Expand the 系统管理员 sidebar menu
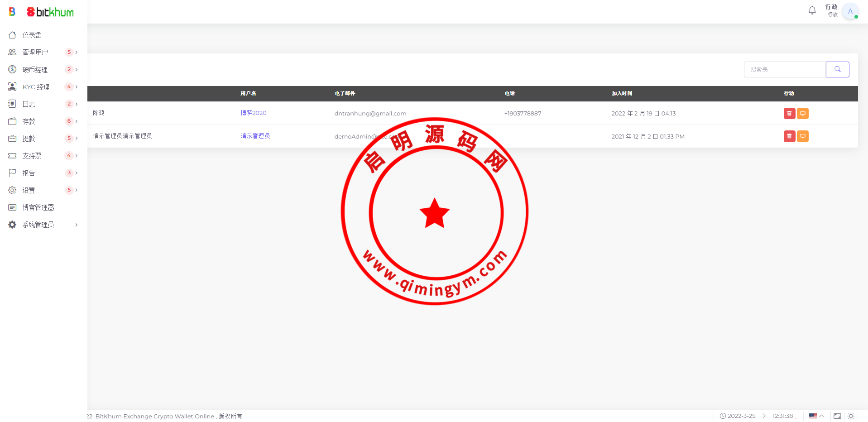Image resolution: width=868 pixels, height=422 pixels. 43,225
